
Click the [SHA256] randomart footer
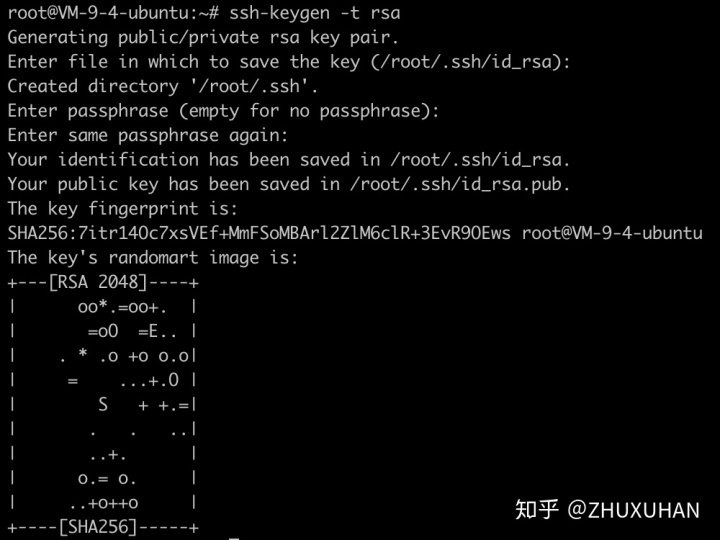100,527
